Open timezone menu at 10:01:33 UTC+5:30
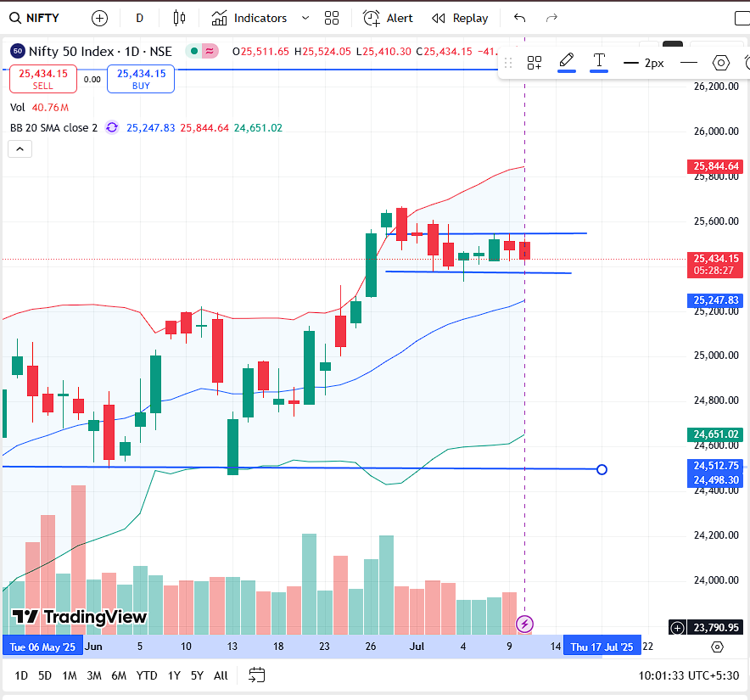750x700 pixels. (x=688, y=675)
